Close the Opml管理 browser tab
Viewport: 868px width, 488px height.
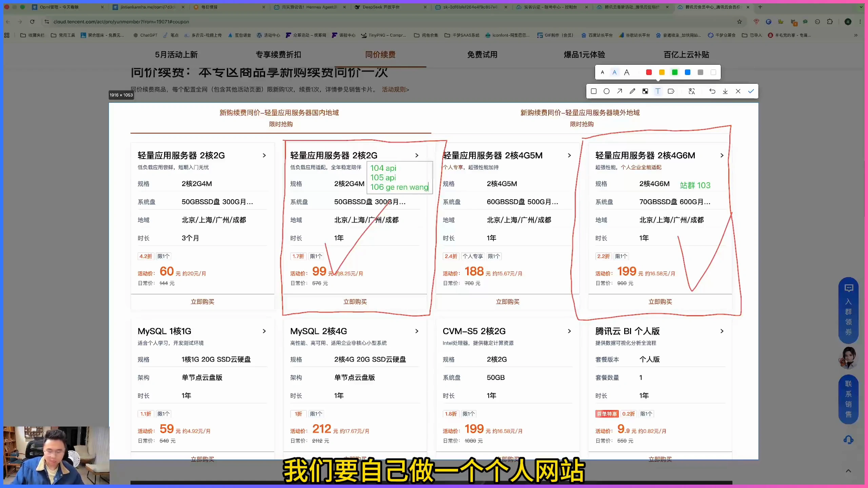102,7
